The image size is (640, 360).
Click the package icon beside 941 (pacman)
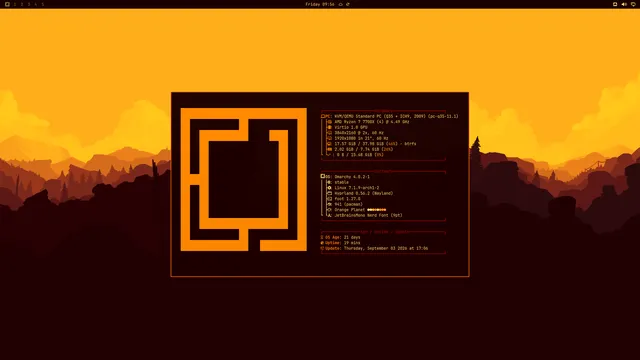[x=329, y=204]
